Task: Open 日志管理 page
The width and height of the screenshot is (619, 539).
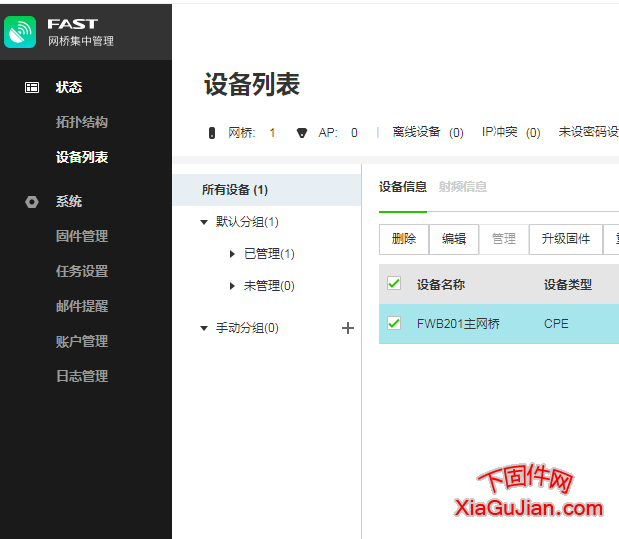Action: [x=82, y=376]
